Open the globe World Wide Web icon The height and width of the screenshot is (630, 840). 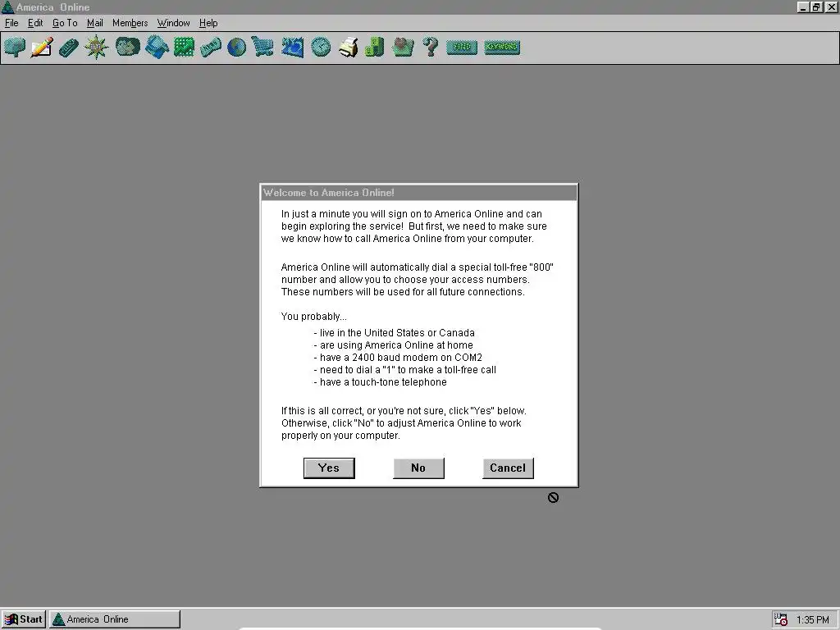click(236, 47)
